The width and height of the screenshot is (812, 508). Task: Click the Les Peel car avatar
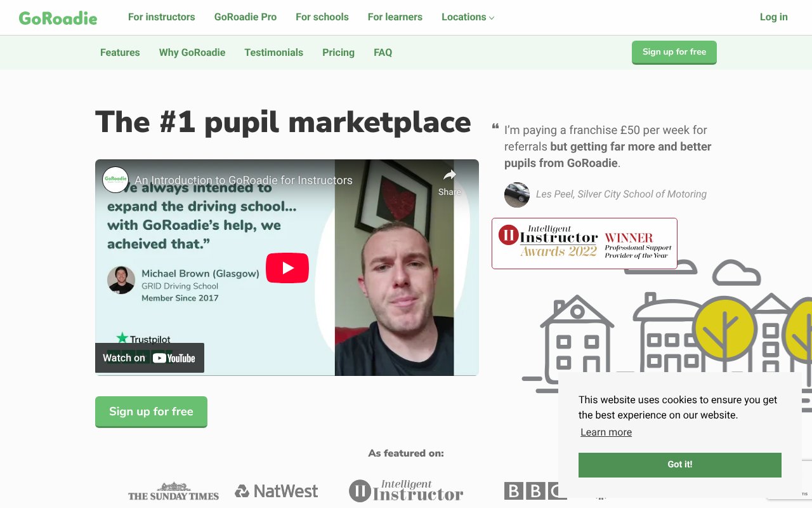tap(517, 194)
